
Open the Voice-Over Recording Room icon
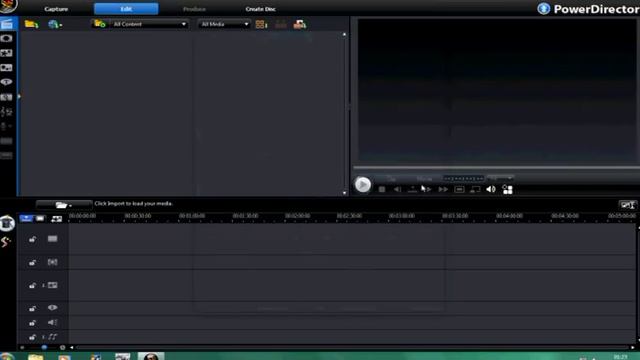click(x=7, y=126)
